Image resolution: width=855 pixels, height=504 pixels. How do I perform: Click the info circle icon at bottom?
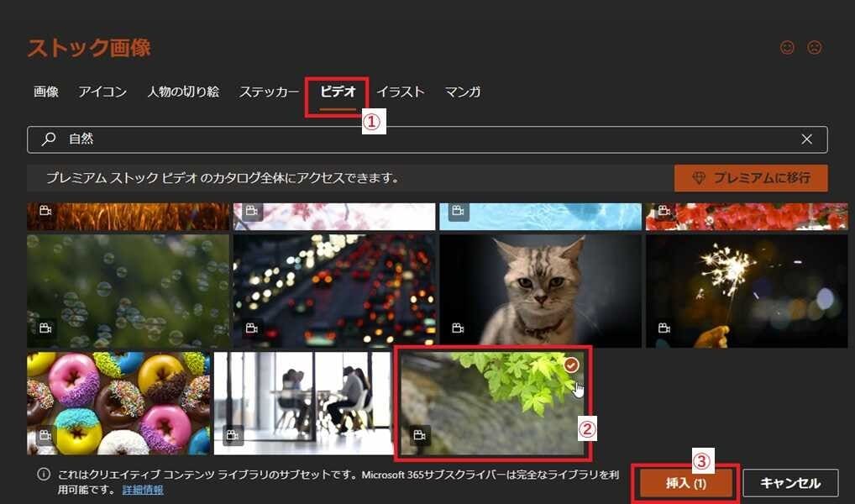[44, 475]
